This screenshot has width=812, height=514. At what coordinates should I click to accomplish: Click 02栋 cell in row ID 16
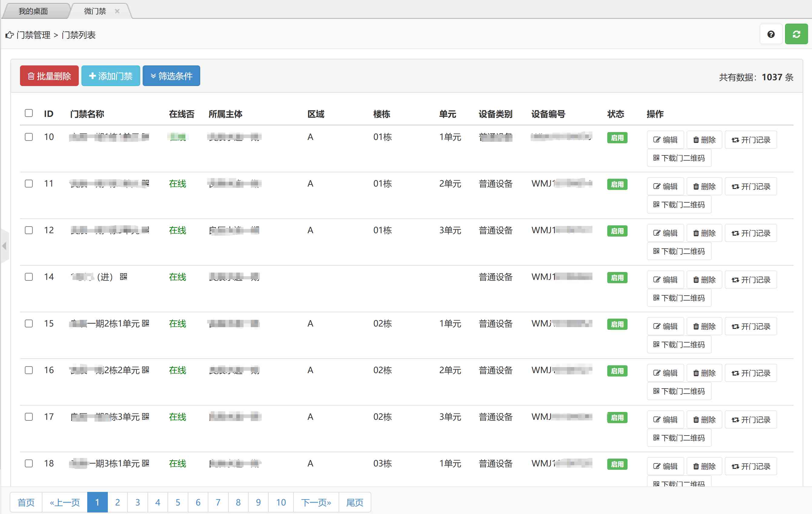coord(383,370)
